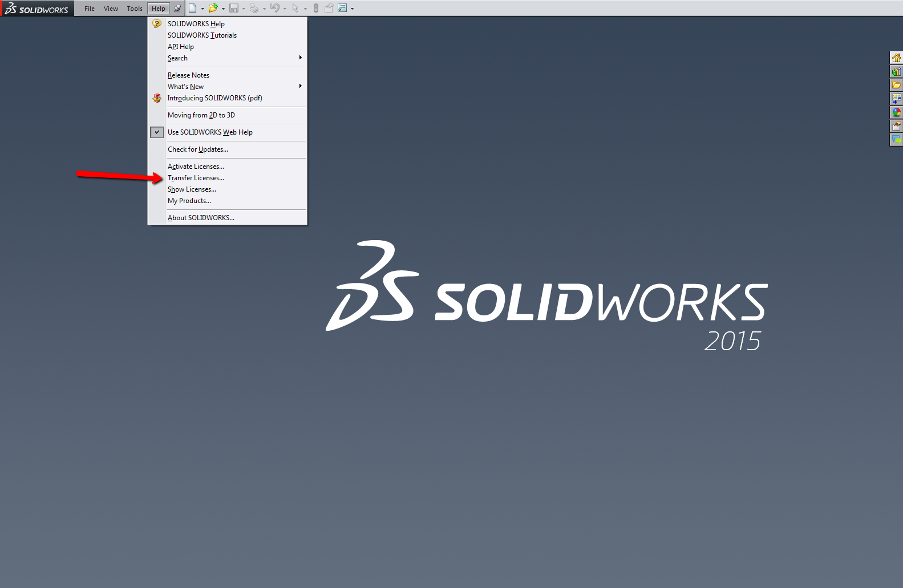
Task: Open the View menu
Action: (111, 9)
